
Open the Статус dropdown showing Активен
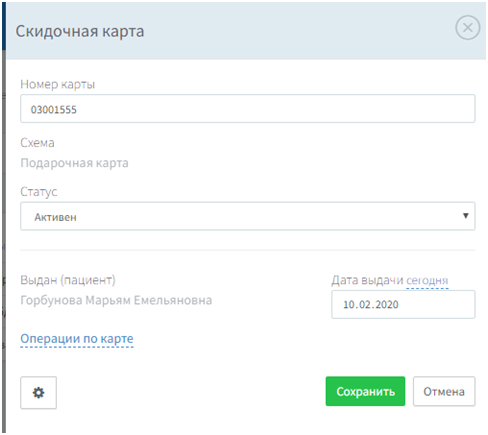(248, 216)
